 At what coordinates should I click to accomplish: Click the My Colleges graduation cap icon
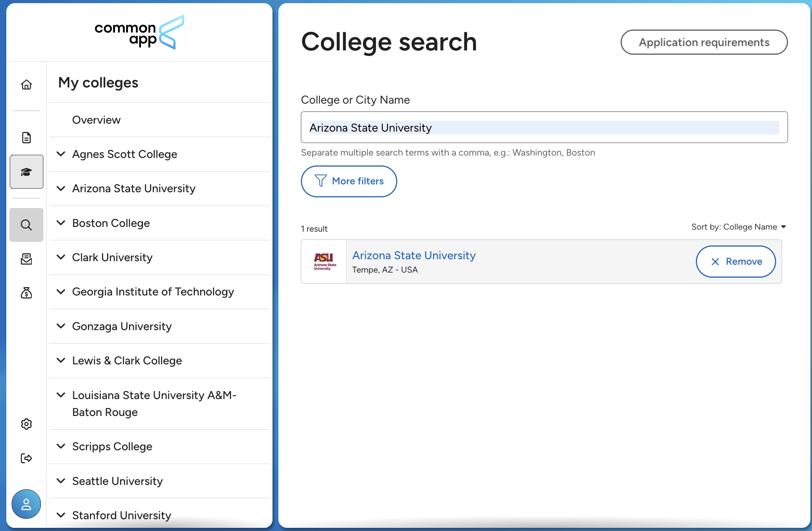26,172
